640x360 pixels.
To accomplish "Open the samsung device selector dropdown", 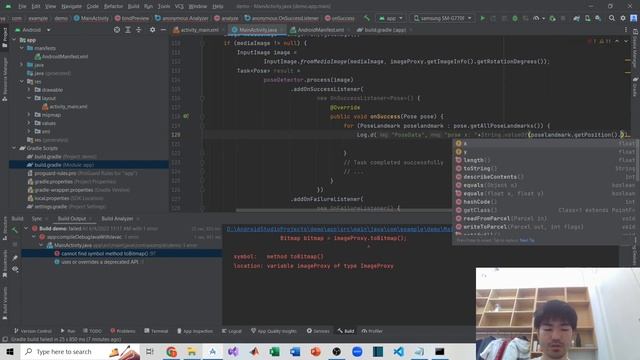I will pos(442,18).
